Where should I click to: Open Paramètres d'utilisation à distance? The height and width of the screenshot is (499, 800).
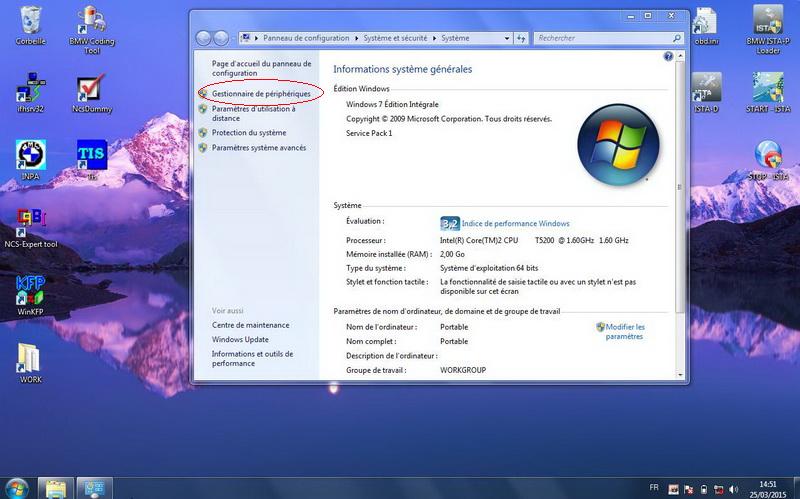coord(254,113)
